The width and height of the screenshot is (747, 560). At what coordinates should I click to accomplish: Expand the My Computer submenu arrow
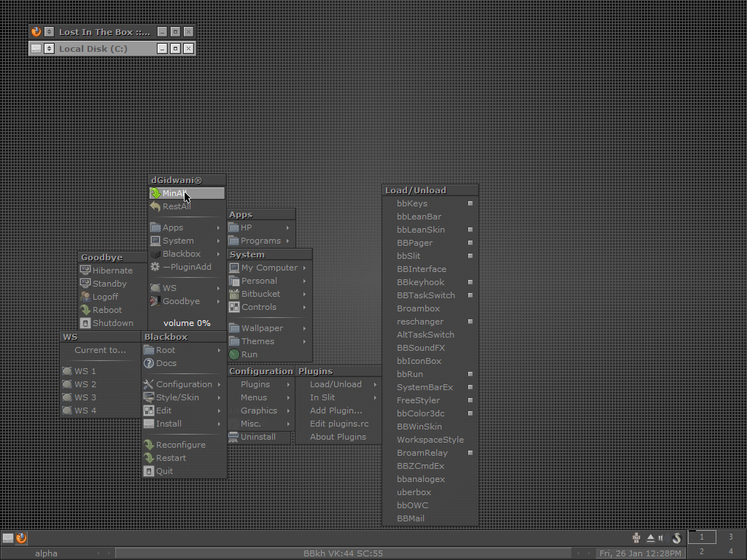pos(304,268)
